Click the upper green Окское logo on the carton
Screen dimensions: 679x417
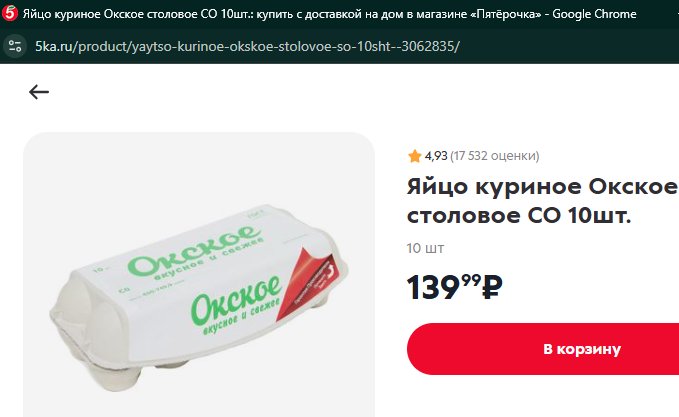195,251
